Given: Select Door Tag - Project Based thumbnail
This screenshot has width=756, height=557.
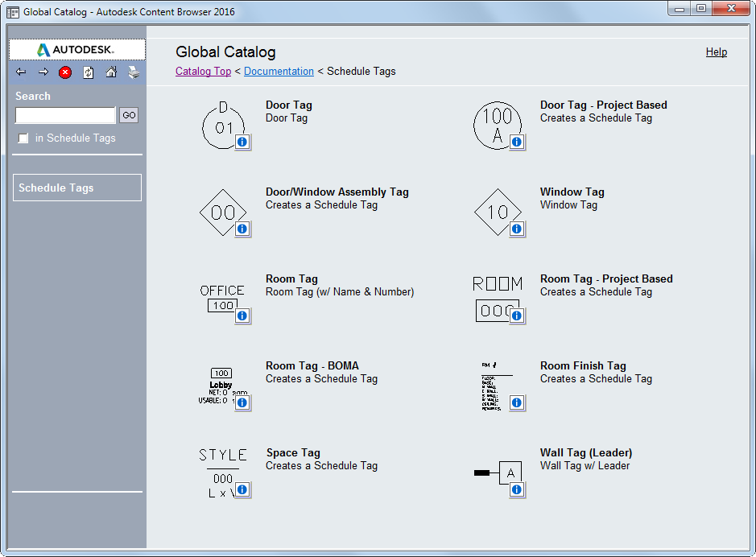Looking at the screenshot, I should pyautogui.click(x=498, y=126).
